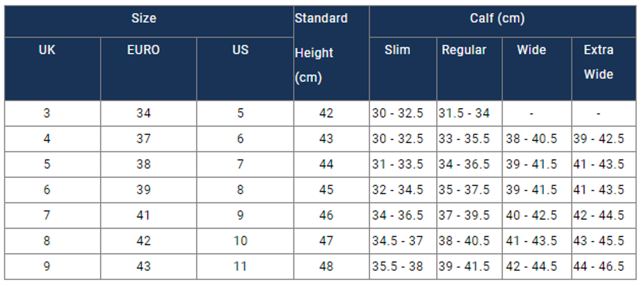Click the 37 - 39.5 regular calf cell

(x=464, y=215)
